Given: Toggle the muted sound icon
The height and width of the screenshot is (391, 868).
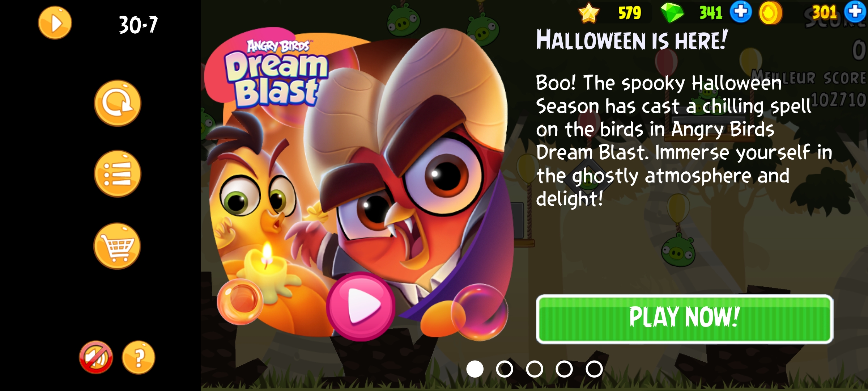Looking at the screenshot, I should 96,357.
